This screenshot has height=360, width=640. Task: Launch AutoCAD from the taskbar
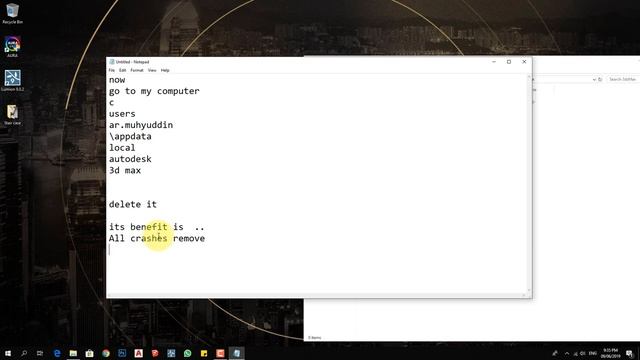coord(138,353)
